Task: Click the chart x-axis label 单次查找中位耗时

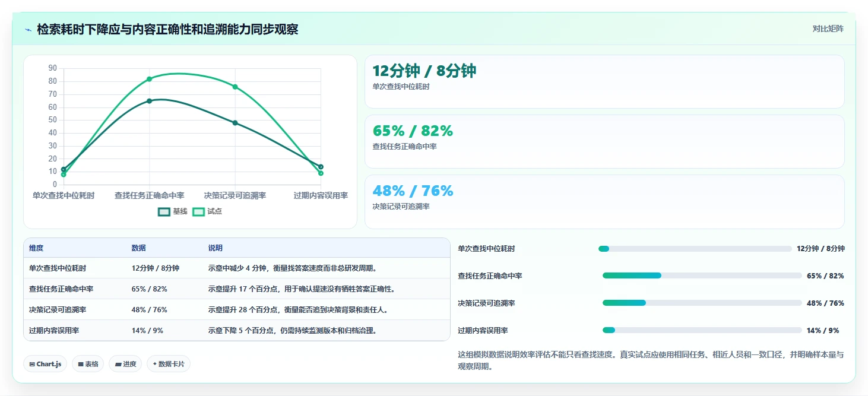Action: [x=64, y=195]
